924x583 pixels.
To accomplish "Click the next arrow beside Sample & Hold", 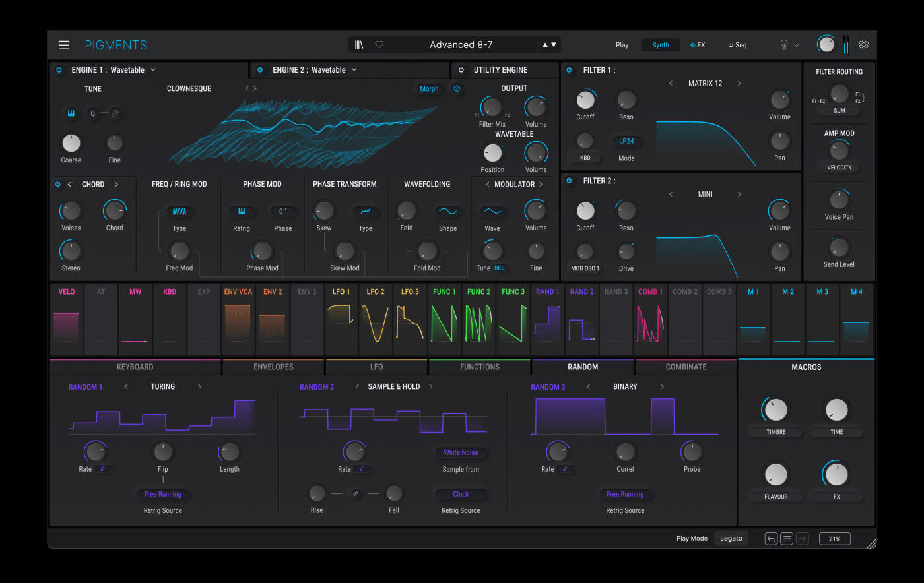I will (x=430, y=386).
